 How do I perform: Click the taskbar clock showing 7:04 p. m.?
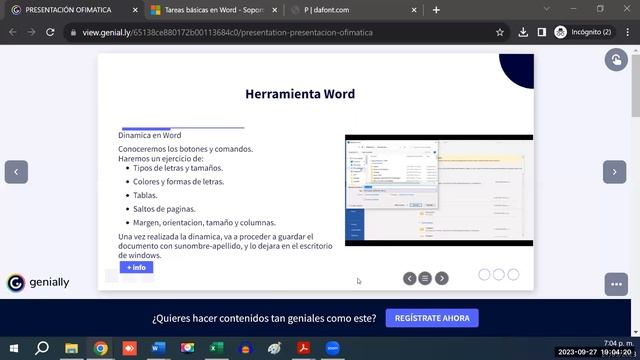click(x=619, y=343)
